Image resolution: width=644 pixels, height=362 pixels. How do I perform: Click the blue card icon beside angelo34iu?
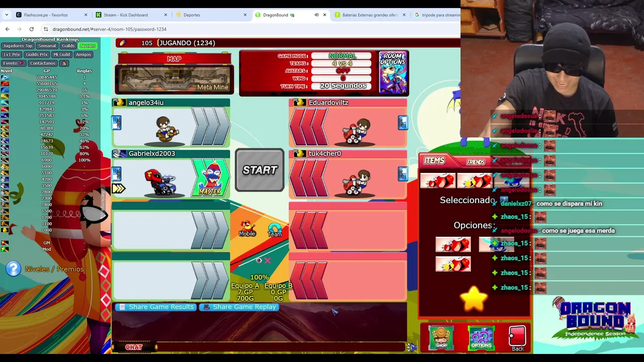(x=116, y=123)
